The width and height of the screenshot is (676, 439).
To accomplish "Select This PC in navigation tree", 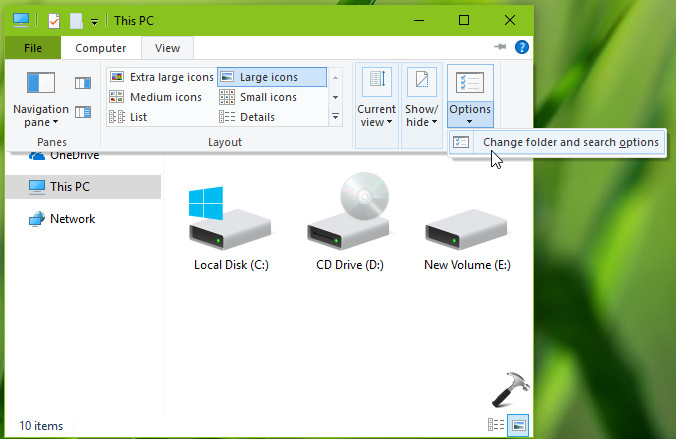I will [x=83, y=187].
